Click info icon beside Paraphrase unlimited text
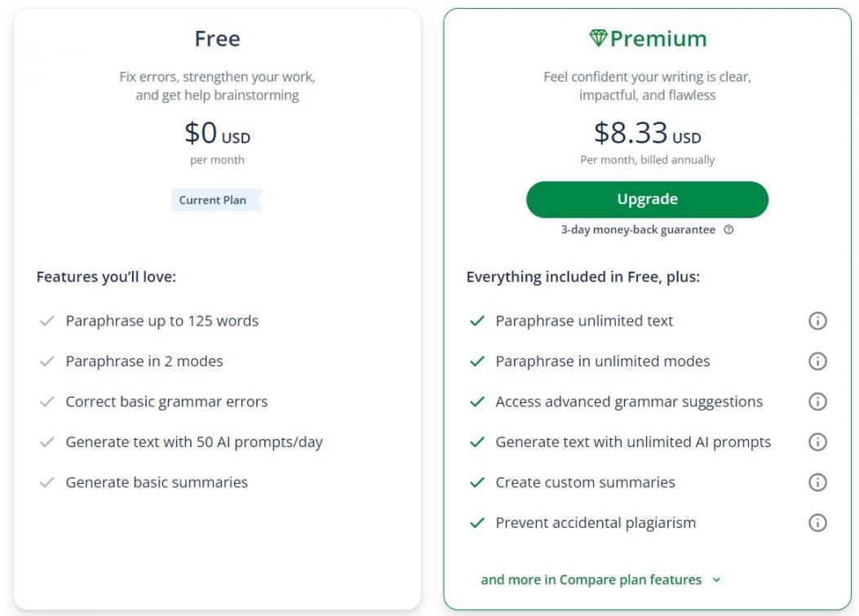The image size is (859, 616). (x=817, y=321)
